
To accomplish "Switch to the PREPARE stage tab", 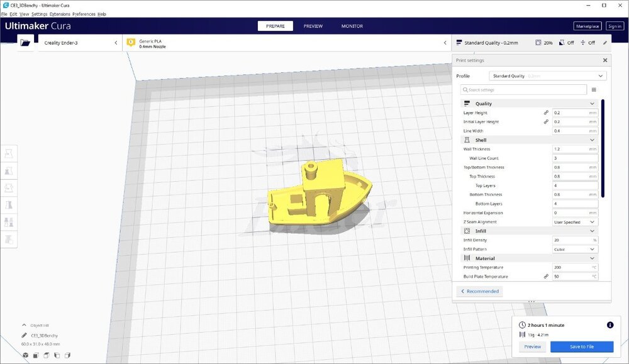I will pyautogui.click(x=276, y=26).
